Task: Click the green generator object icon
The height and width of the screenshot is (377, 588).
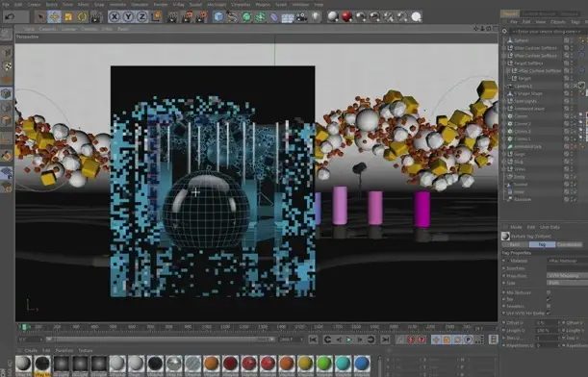Action: tap(246, 17)
